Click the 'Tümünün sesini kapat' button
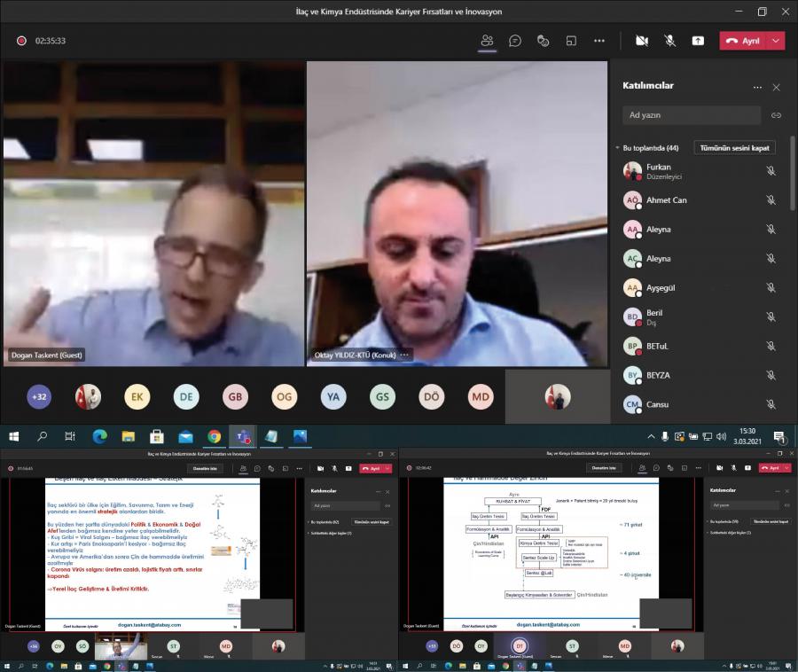 pyautogui.click(x=734, y=148)
